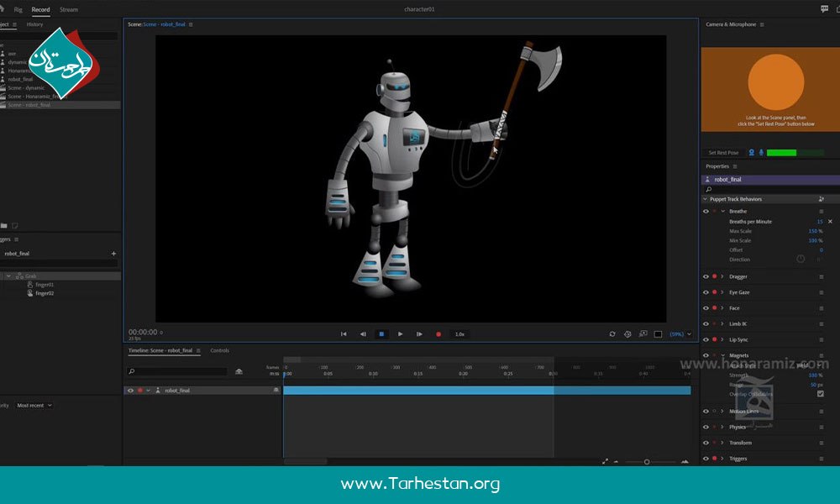Open the Breathe behavior options menu
840x504 pixels.
click(822, 212)
